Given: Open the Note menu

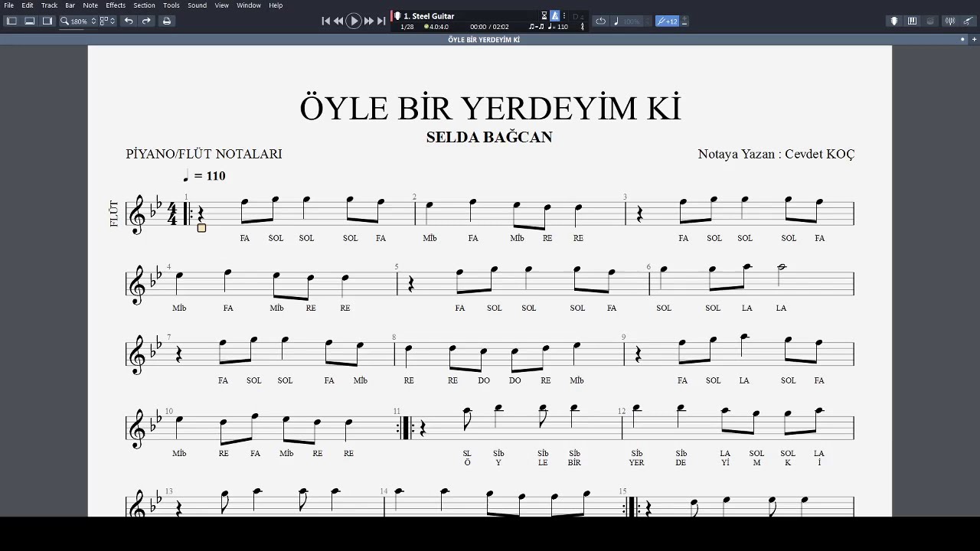Looking at the screenshot, I should [x=90, y=5].
